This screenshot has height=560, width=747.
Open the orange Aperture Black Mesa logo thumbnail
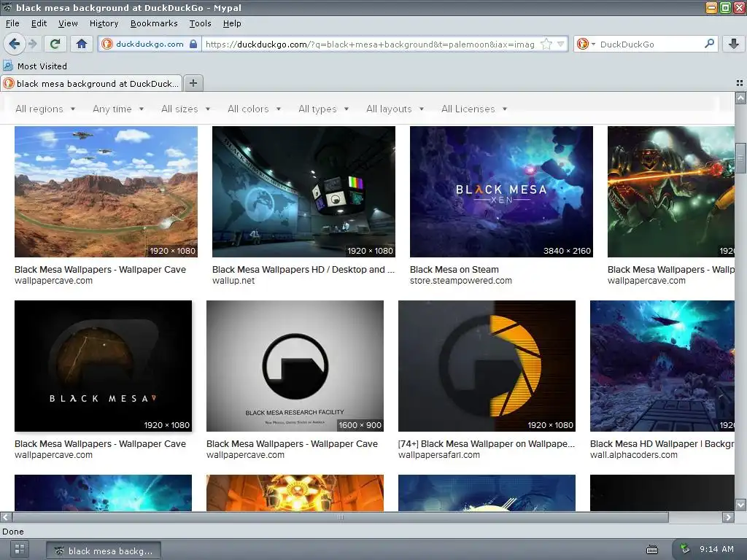pyautogui.click(x=487, y=366)
